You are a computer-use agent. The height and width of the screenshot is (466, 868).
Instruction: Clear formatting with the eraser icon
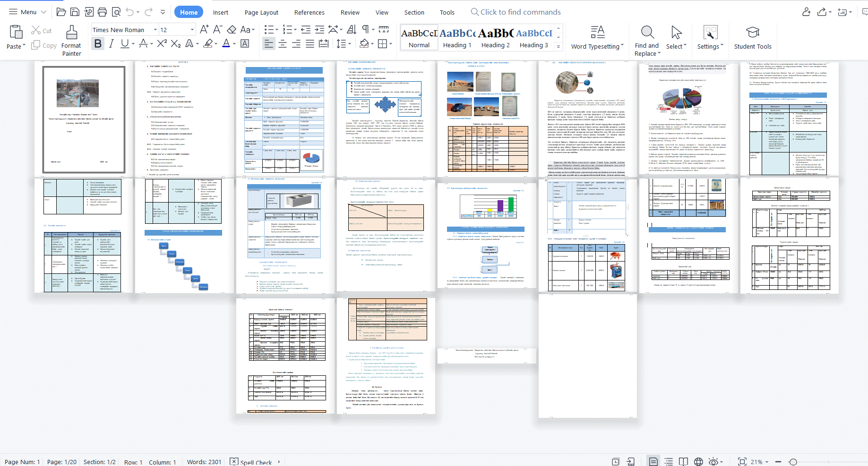pos(232,29)
